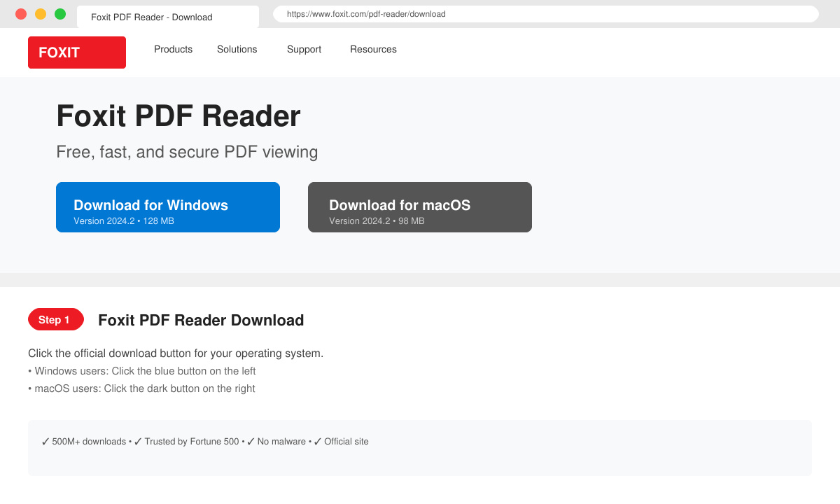Open the Resources menu

(x=373, y=50)
